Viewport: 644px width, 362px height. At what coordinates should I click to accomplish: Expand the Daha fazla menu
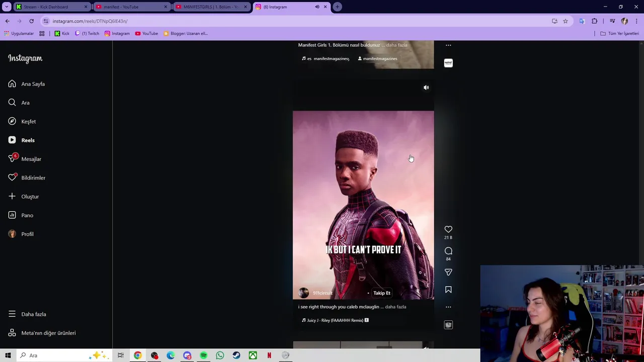(x=27, y=314)
